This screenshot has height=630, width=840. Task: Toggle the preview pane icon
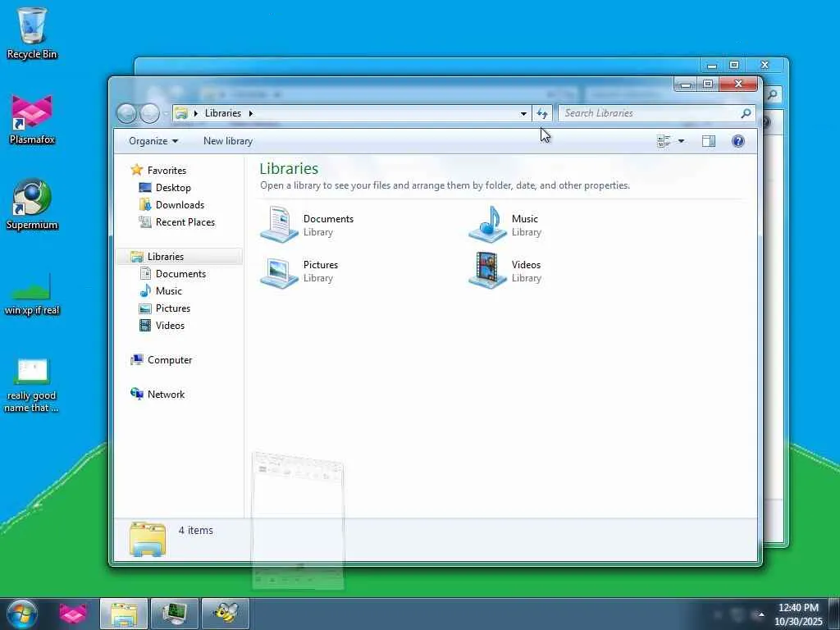pos(708,141)
